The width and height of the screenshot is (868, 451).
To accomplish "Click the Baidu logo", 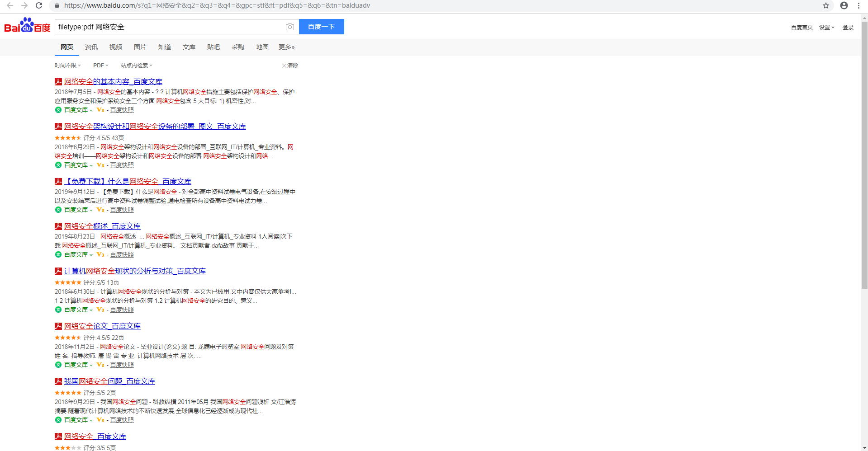I will pyautogui.click(x=27, y=26).
